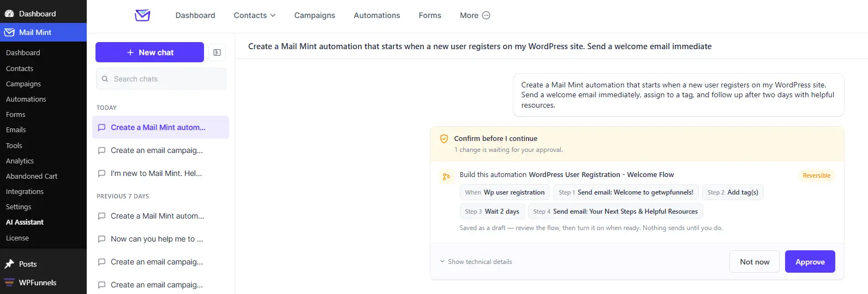Click the shield icon beside Confirm before I continue
This screenshot has width=868, height=294.
(x=444, y=139)
